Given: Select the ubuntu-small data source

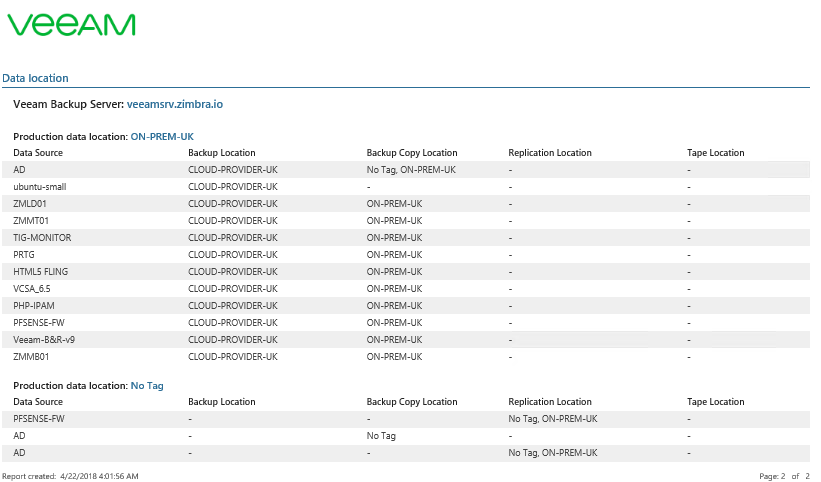Looking at the screenshot, I should (x=40, y=187).
